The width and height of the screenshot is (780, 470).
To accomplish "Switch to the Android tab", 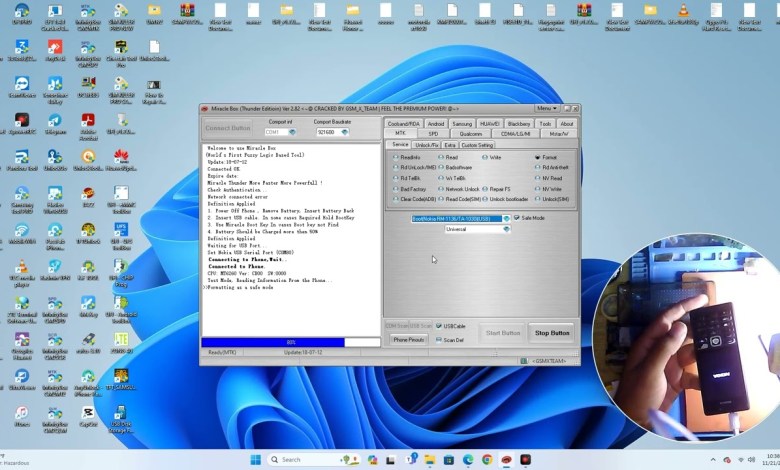I will click(436, 124).
